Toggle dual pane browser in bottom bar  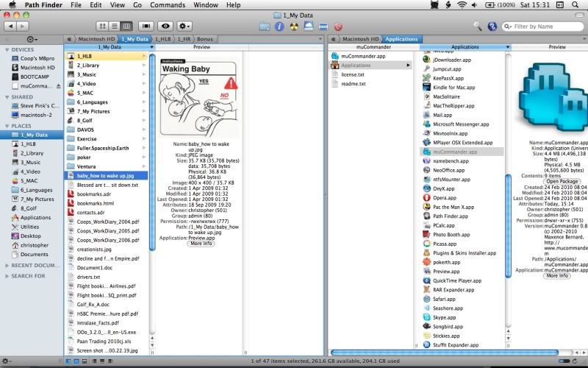click(x=76, y=361)
